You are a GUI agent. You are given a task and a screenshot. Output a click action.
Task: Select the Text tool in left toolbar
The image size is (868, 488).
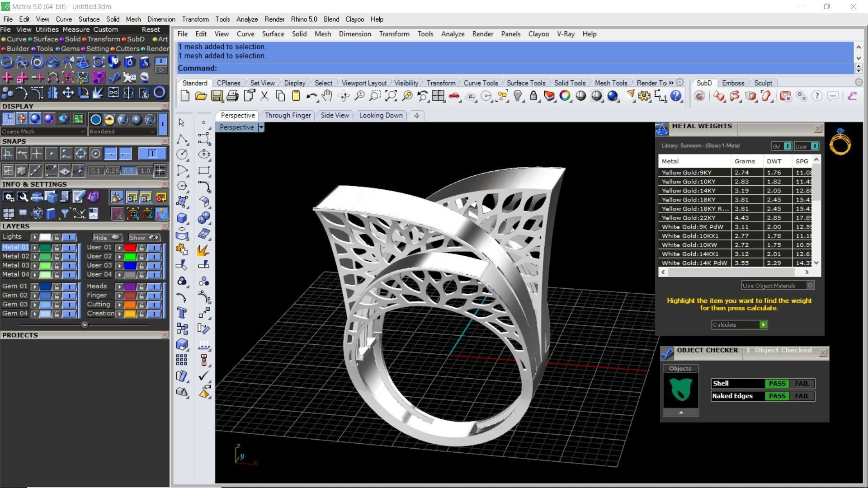tap(182, 313)
